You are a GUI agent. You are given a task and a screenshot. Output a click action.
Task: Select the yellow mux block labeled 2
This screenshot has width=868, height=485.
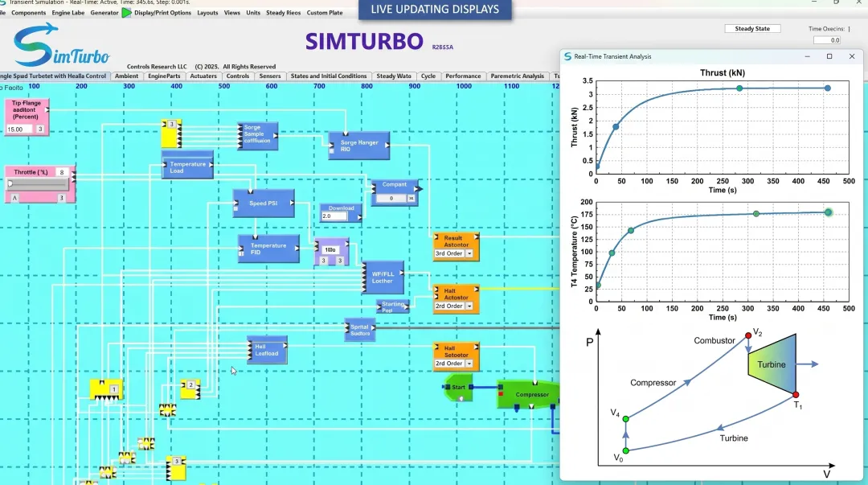click(190, 389)
